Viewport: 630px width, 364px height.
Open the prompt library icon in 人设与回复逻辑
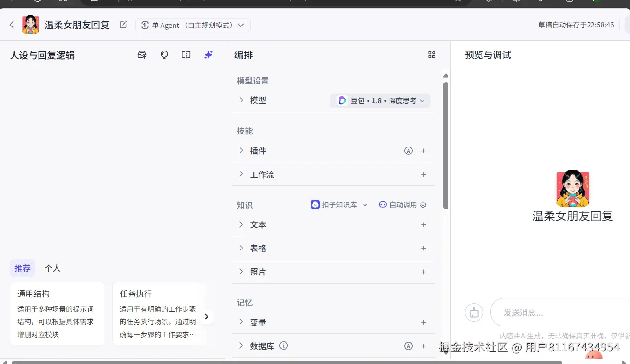tap(142, 55)
